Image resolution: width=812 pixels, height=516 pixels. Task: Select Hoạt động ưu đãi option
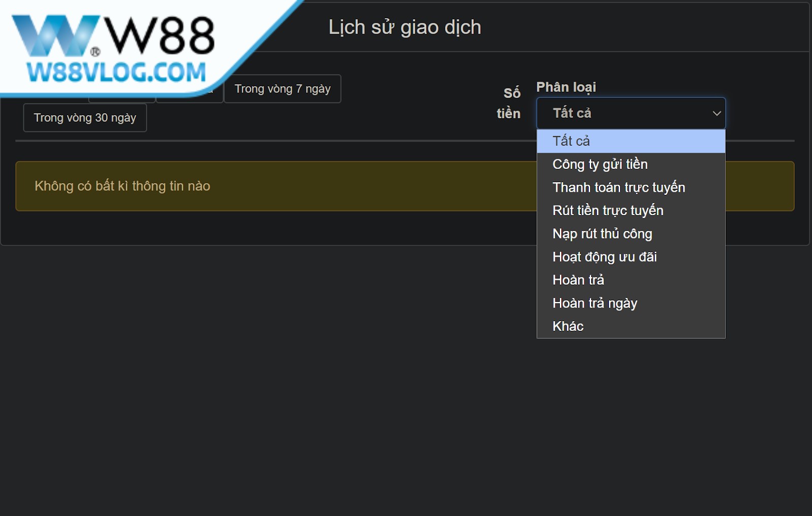click(x=631, y=257)
